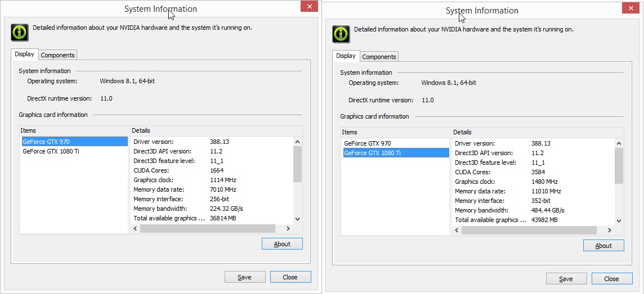Click Save in the right dialog
The height and width of the screenshot is (294, 644).
[x=566, y=279]
